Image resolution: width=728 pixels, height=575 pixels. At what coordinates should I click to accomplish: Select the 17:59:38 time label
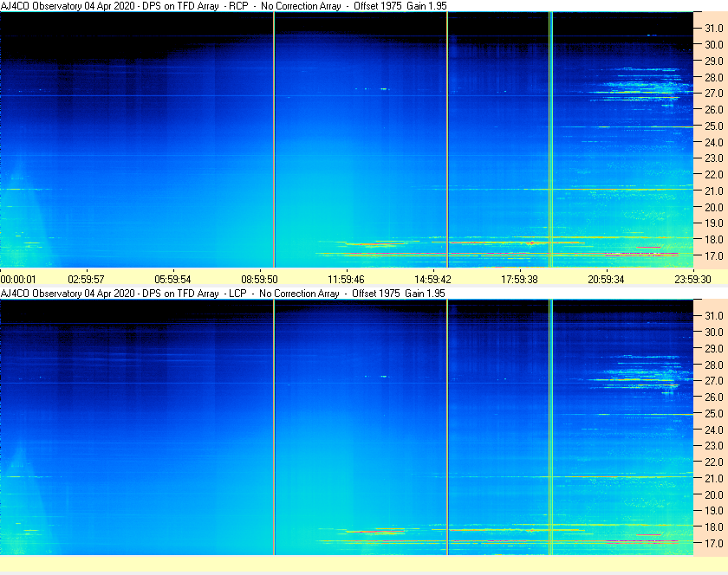click(519, 280)
